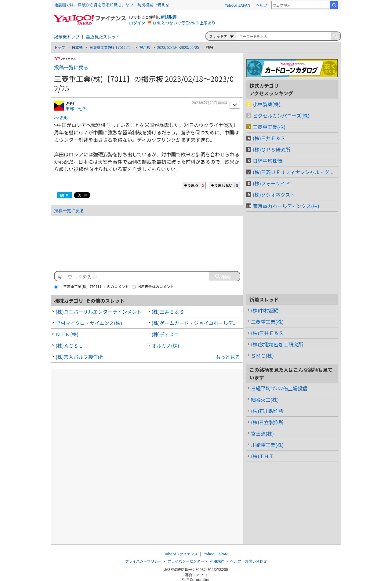Open 掲示板 breadcrumb link
Screen dimensions: 392x581
pyautogui.click(x=145, y=48)
